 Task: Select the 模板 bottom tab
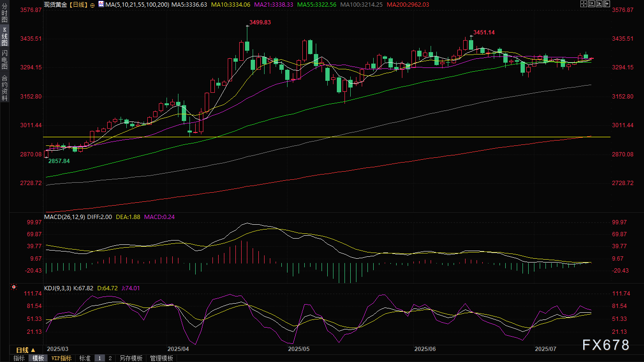[x=38, y=358]
